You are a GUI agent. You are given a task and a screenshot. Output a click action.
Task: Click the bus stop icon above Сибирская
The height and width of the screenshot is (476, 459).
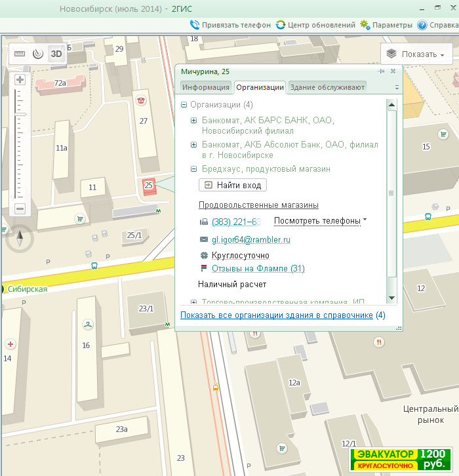pyautogui.click(x=94, y=266)
